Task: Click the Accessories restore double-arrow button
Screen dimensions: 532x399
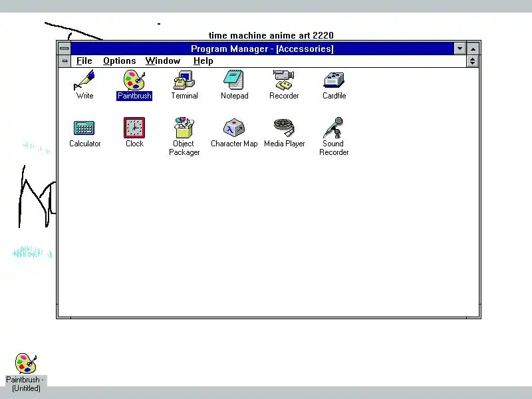Action: pos(472,61)
